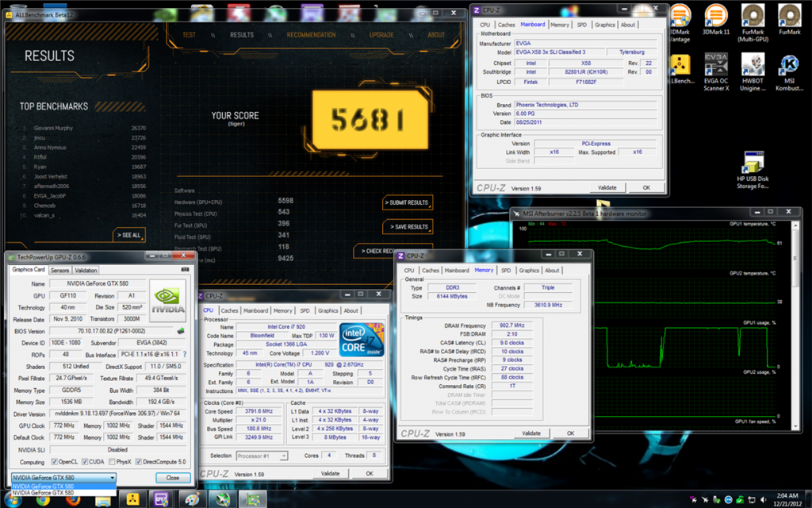Open Firefox from the taskbar

click(73, 500)
